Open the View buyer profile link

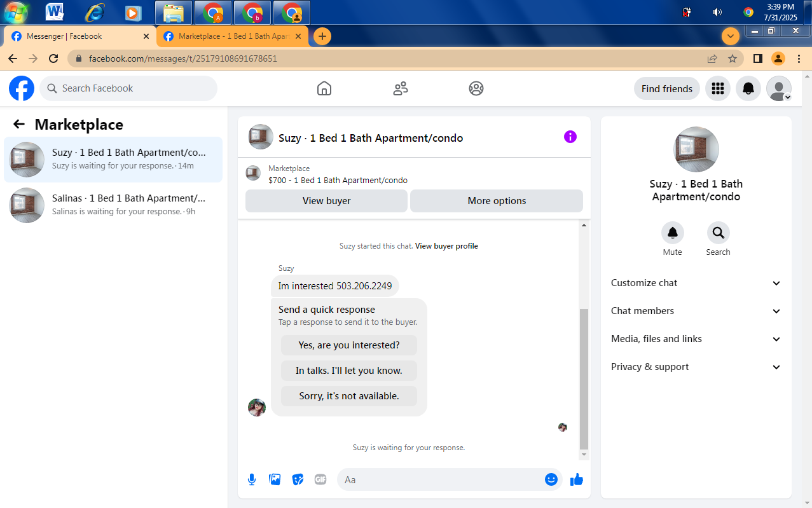point(446,246)
